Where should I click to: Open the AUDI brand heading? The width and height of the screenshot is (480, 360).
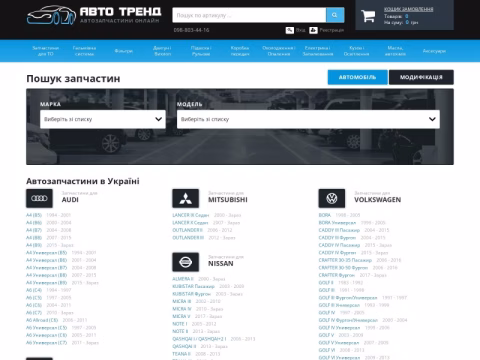pos(70,200)
